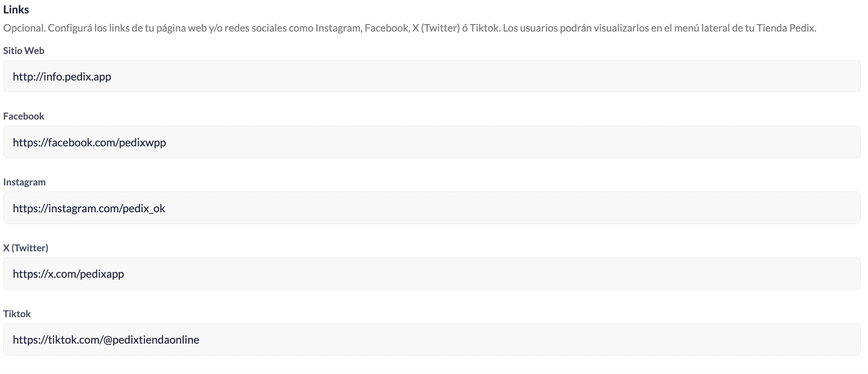Click the "X (Twitter)" label above its field

[26, 248]
